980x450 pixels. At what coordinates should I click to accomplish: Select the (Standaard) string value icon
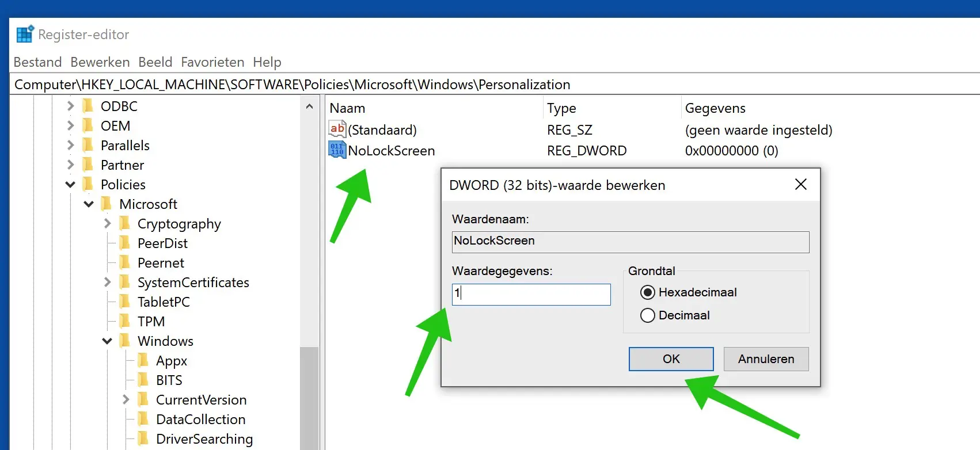[x=337, y=129]
